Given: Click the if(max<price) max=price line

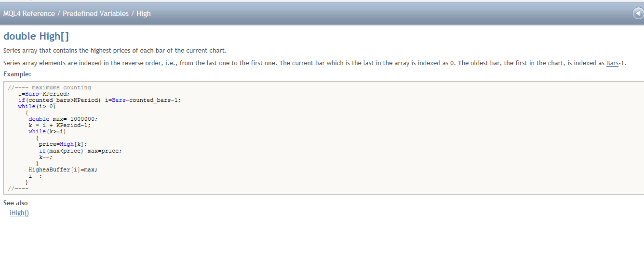Looking at the screenshot, I should (80, 151).
